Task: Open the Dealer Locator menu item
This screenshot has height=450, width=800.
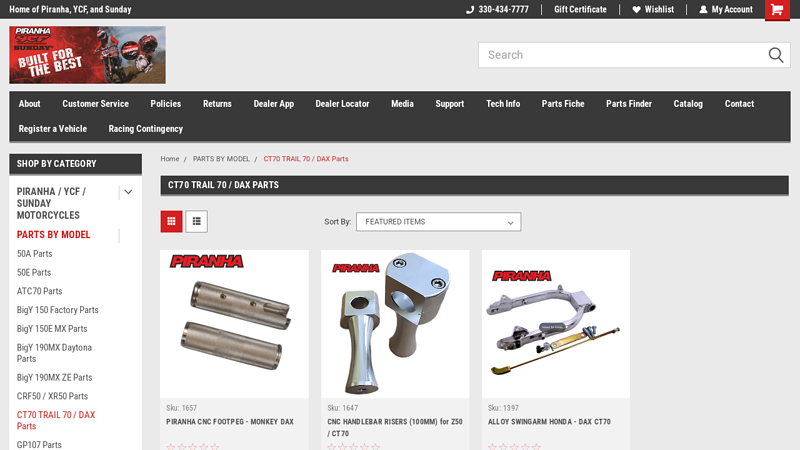Action: tap(342, 104)
